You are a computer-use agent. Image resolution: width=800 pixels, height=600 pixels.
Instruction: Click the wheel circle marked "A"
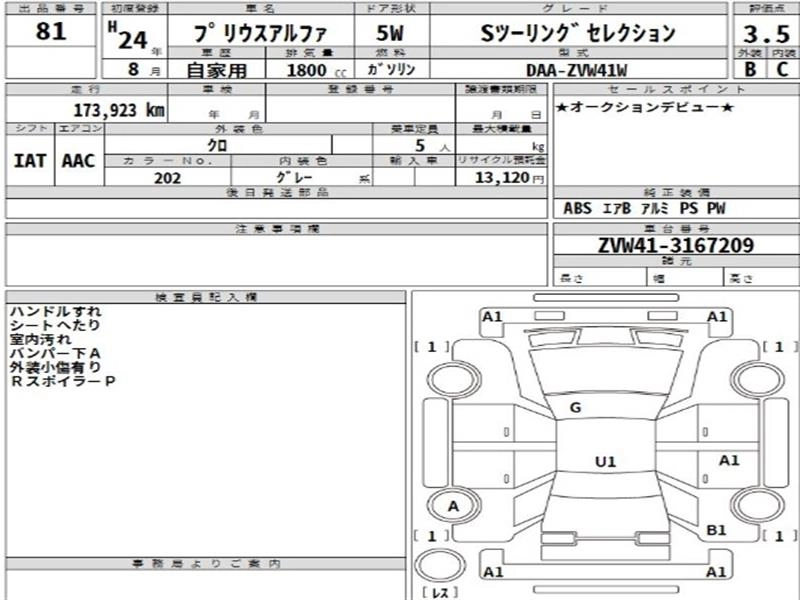click(x=454, y=506)
